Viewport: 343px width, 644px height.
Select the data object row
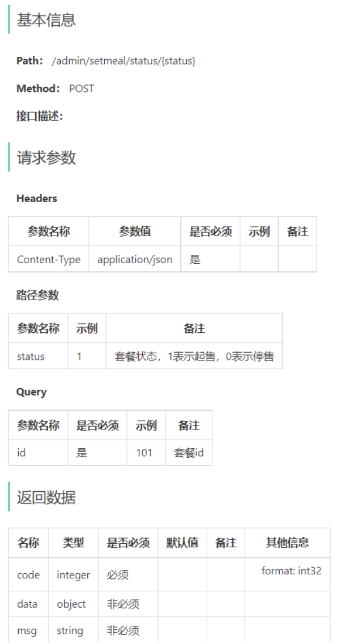(x=169, y=604)
